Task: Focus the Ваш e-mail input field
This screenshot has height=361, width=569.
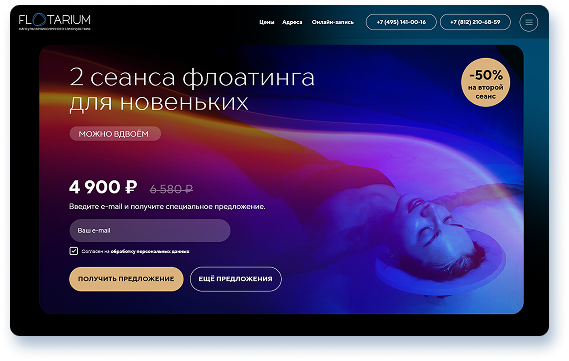Action: (150, 230)
